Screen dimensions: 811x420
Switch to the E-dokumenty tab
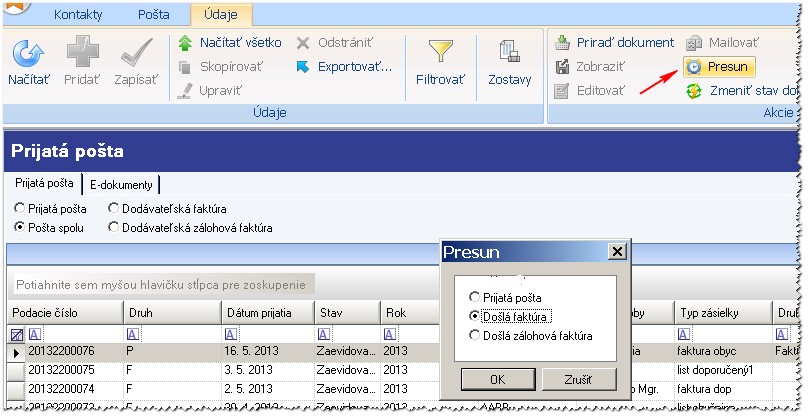(x=121, y=185)
